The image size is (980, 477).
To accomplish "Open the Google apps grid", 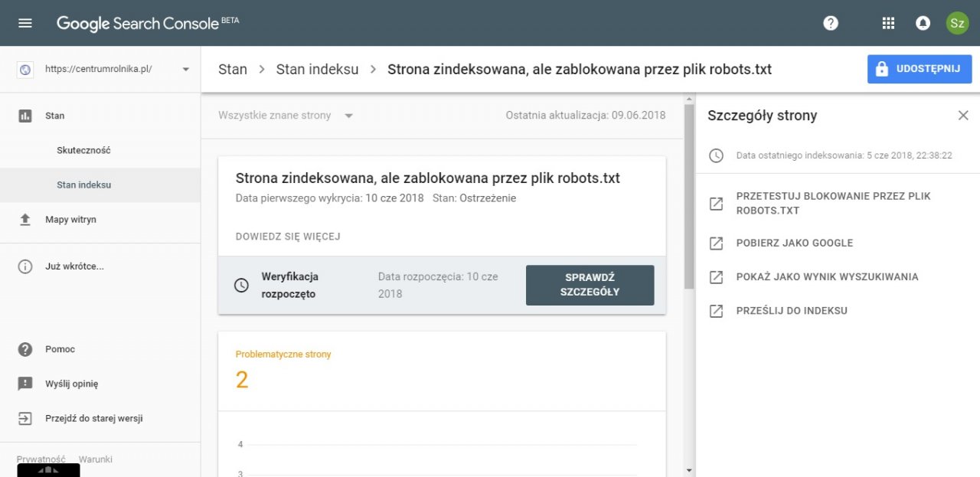I will coord(888,23).
